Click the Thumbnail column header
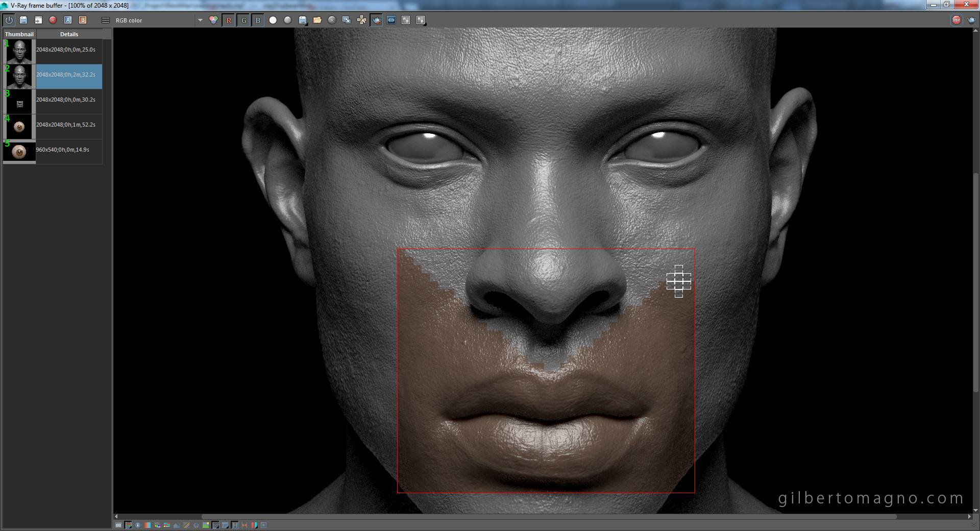The image size is (980, 531). (19, 34)
